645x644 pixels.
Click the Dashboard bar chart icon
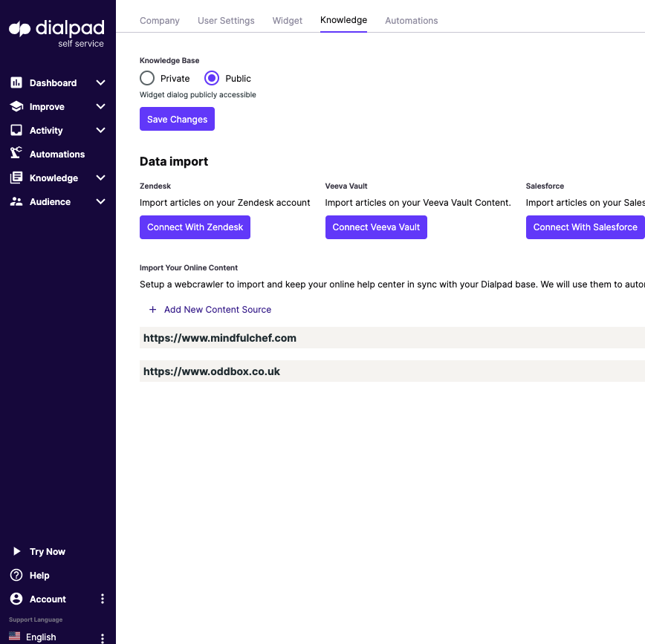16,82
